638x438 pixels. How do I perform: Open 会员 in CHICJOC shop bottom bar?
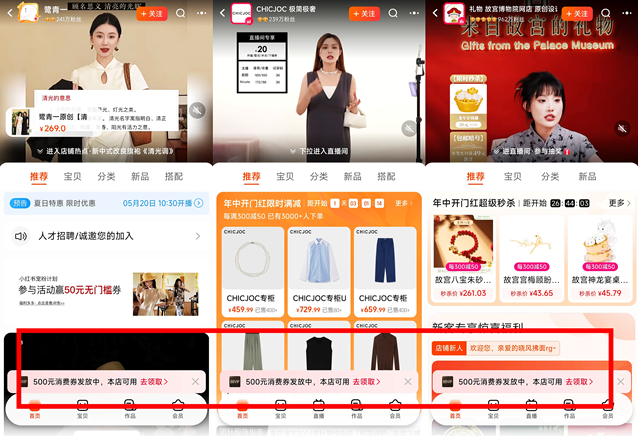[x=395, y=409]
